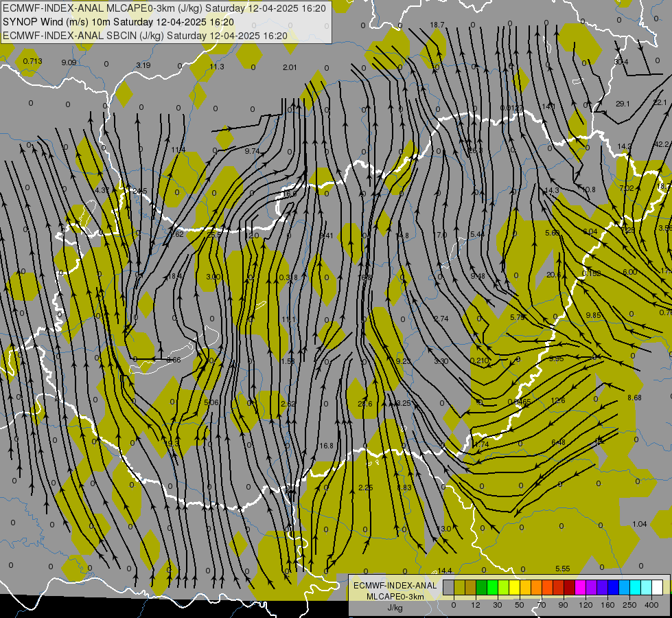Click the map value 25.5
This screenshot has width=672, height=618.
(214, 235)
